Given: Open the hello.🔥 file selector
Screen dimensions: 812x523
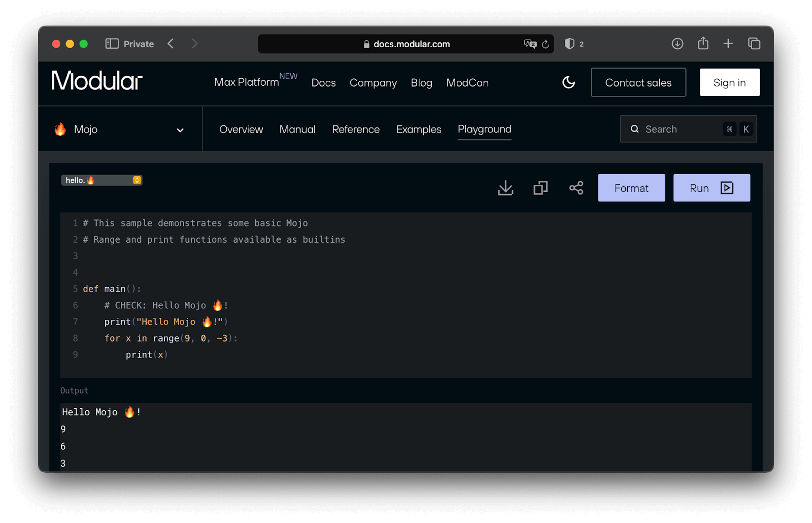Looking at the screenshot, I should click(x=101, y=180).
